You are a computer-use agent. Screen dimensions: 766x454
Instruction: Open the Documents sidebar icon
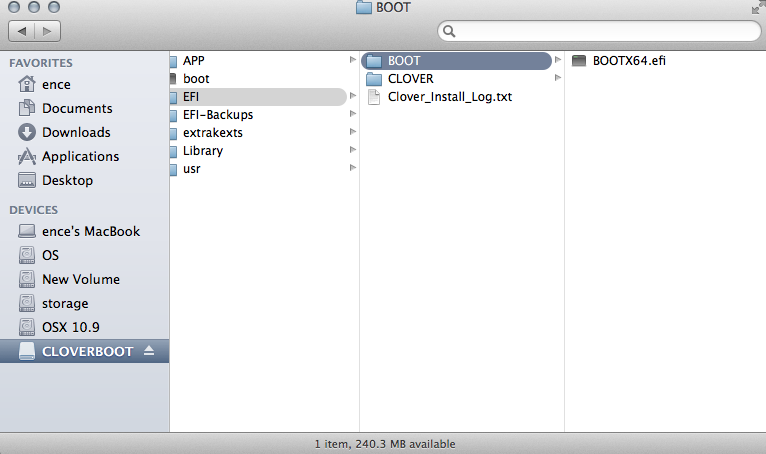click(x=27, y=108)
